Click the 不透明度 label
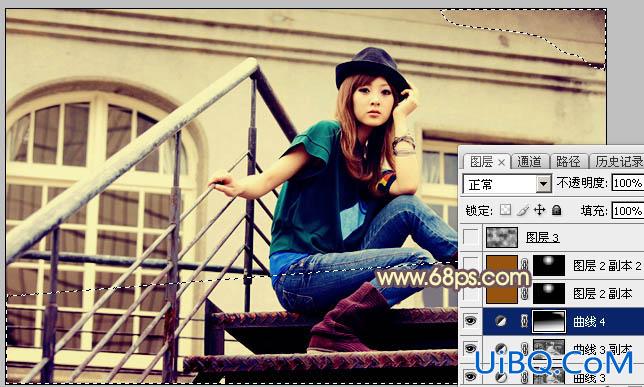 pyautogui.click(x=581, y=182)
